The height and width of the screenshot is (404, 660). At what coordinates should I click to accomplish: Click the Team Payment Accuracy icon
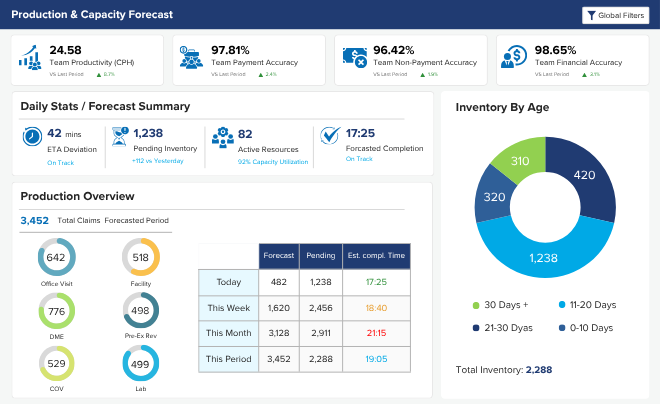191,57
